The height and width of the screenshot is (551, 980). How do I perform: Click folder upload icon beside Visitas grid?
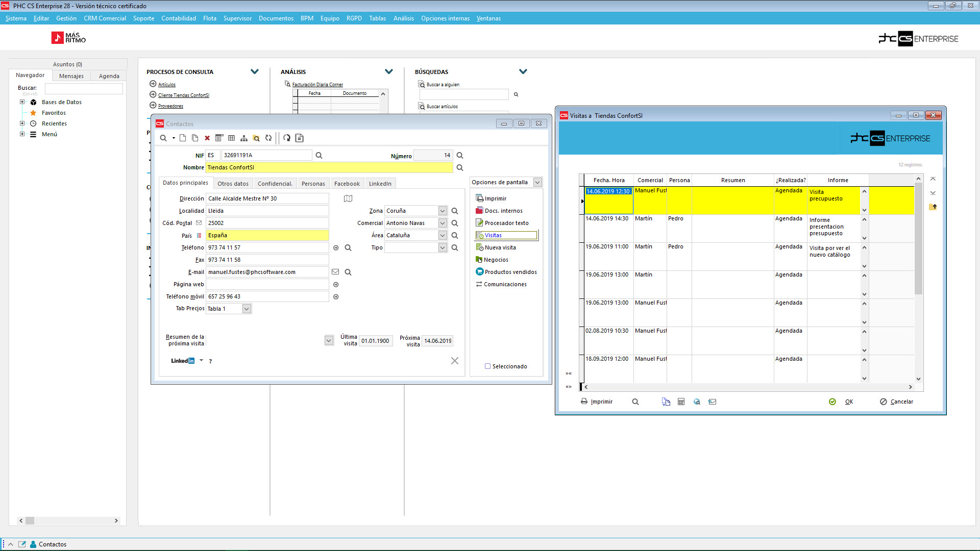[x=933, y=207]
